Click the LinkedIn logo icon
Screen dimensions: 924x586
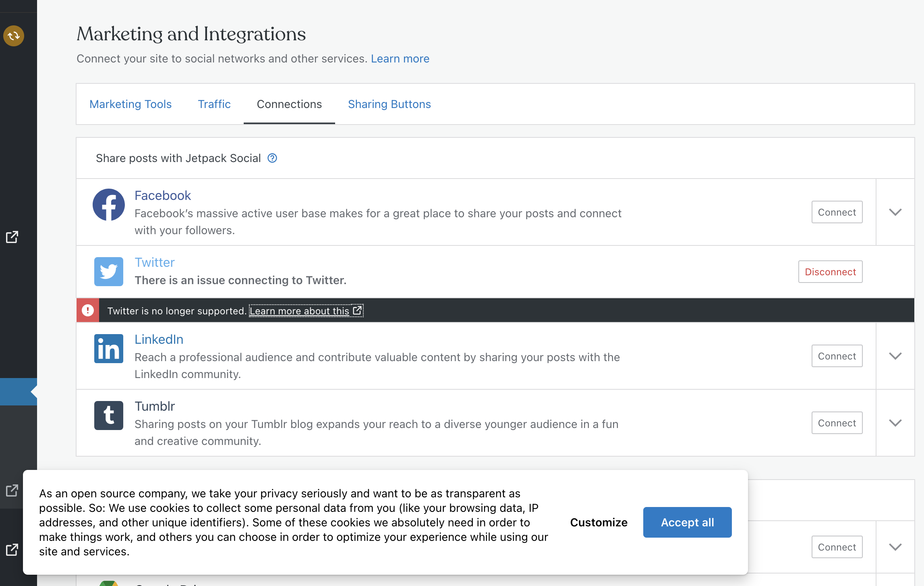pyautogui.click(x=109, y=349)
